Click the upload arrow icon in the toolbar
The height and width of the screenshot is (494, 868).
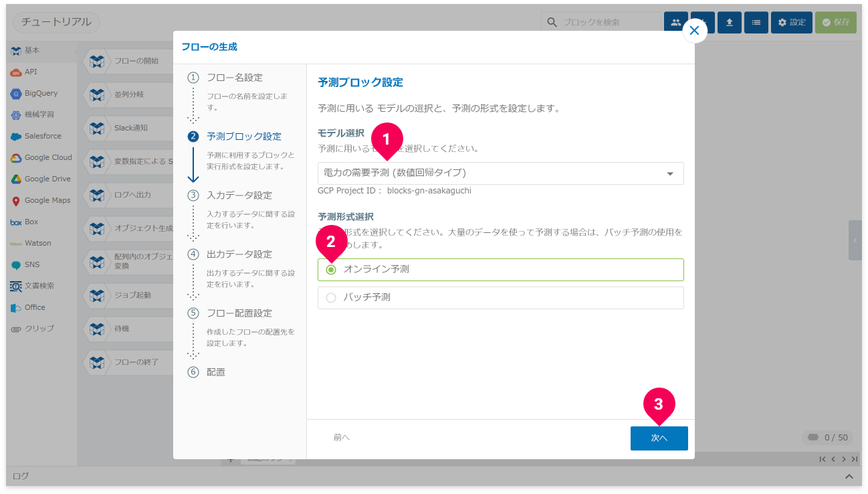730,22
